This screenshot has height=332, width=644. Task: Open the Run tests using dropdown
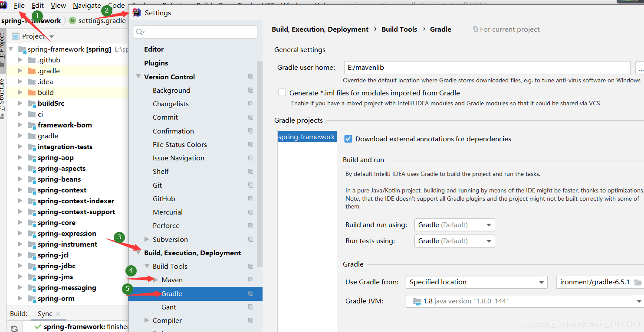point(454,241)
